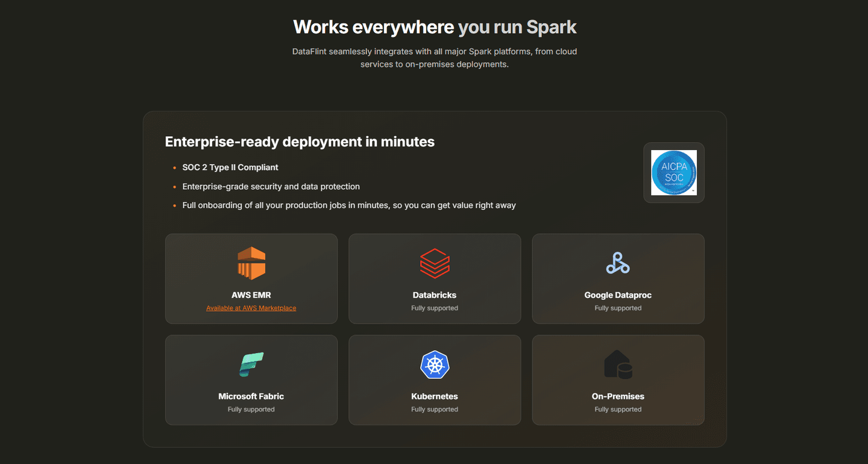The height and width of the screenshot is (464, 868).
Task: Select the Kubernetes card title
Action: [435, 397]
